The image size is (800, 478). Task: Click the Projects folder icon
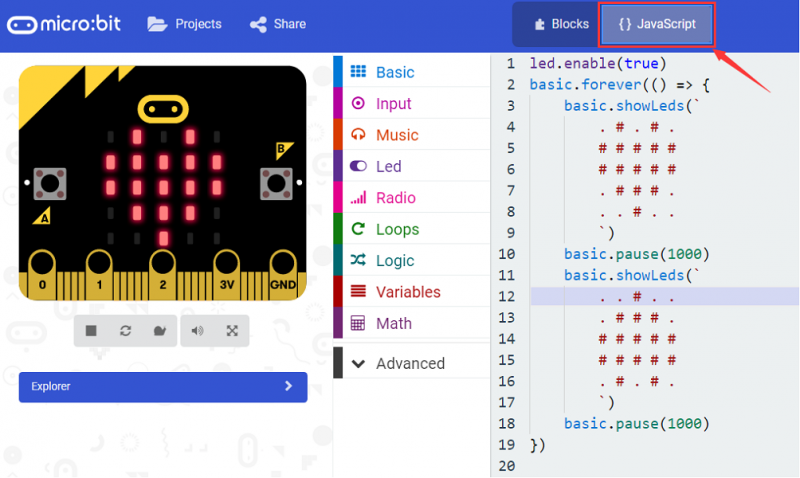pos(157,24)
